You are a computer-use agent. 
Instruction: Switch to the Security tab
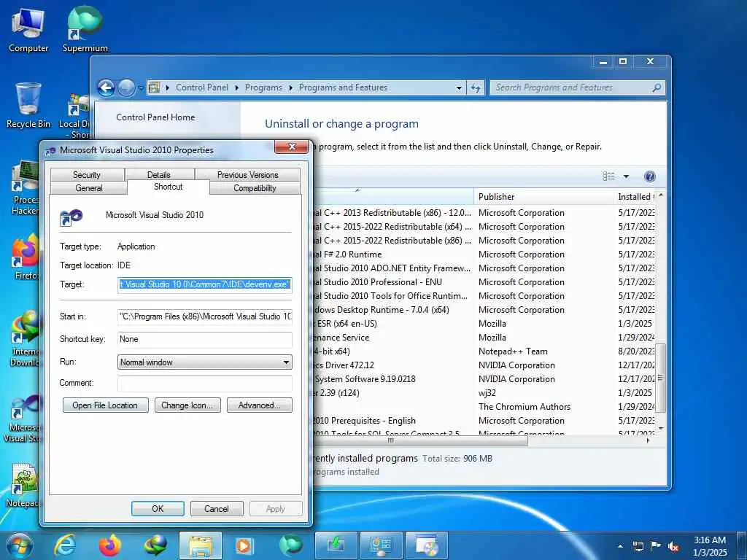87,175
